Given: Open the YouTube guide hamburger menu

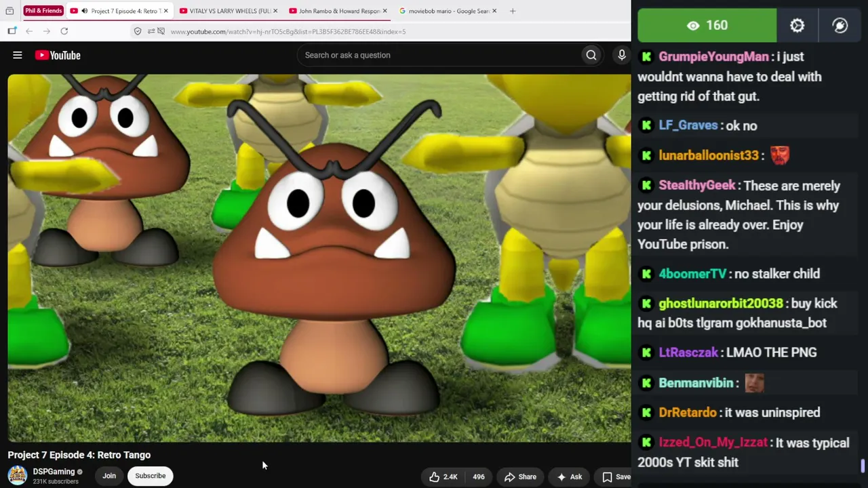Looking at the screenshot, I should tap(18, 55).
